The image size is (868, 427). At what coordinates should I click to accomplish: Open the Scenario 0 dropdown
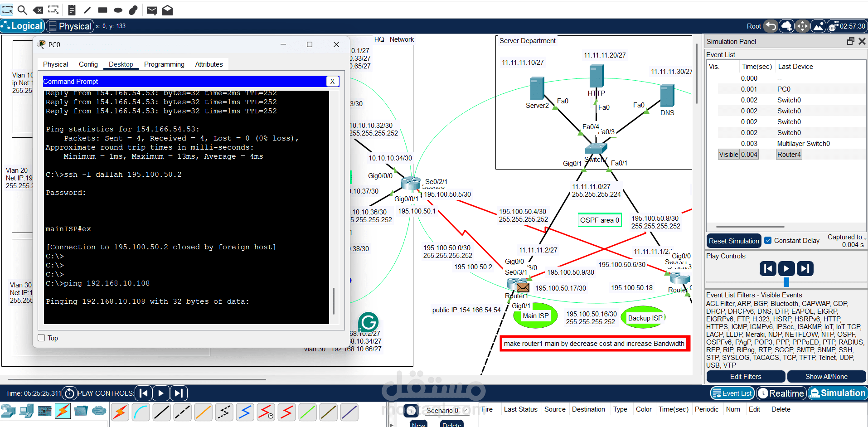click(447, 410)
